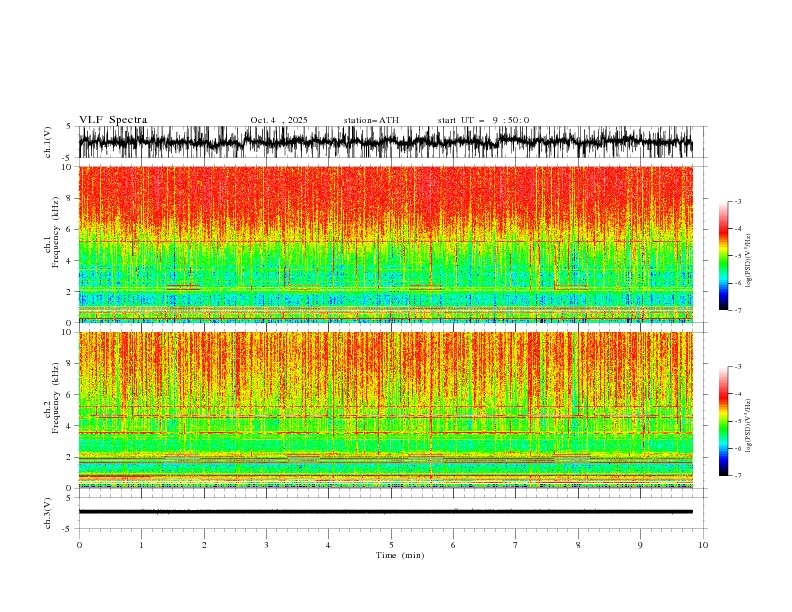792x612 pixels.
Task: Click the "-3" label on ch.2 color scale
Action: coord(737,367)
